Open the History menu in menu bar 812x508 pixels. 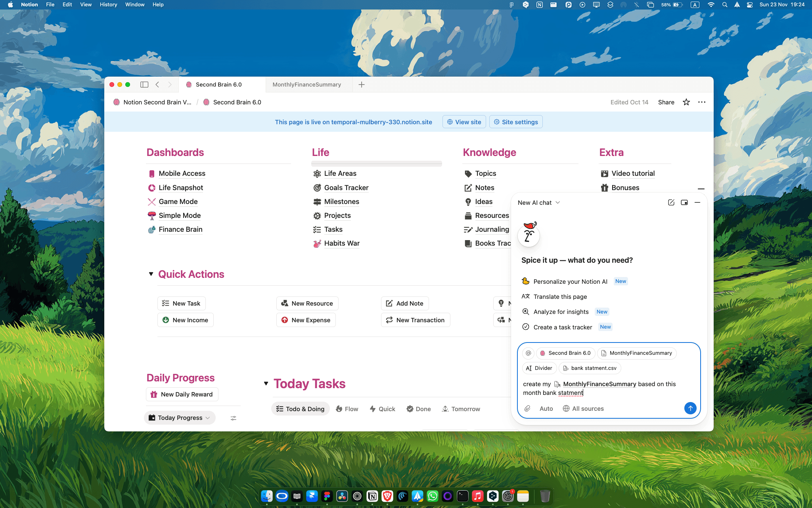coord(108,4)
